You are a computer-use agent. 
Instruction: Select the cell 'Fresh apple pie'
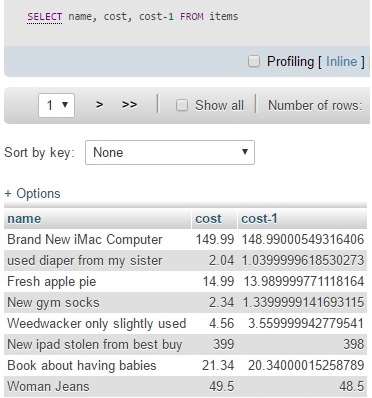[x=97, y=281]
